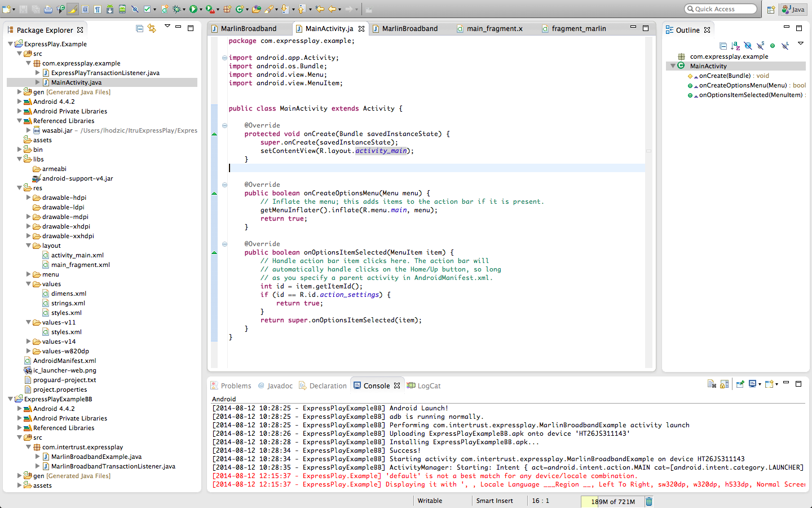Click Open Perspective icon beside Java
Image resolution: width=812 pixels, height=508 pixels.
[771, 10]
